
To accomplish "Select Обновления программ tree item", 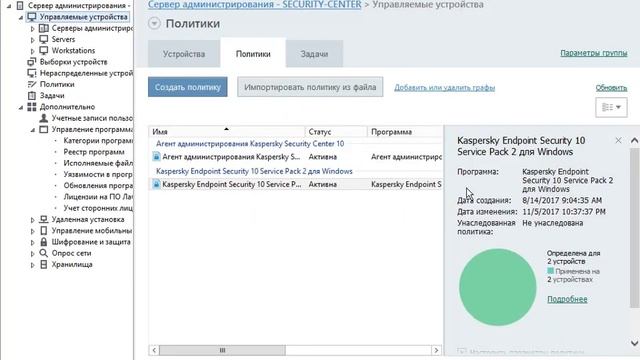I will [x=98, y=186].
